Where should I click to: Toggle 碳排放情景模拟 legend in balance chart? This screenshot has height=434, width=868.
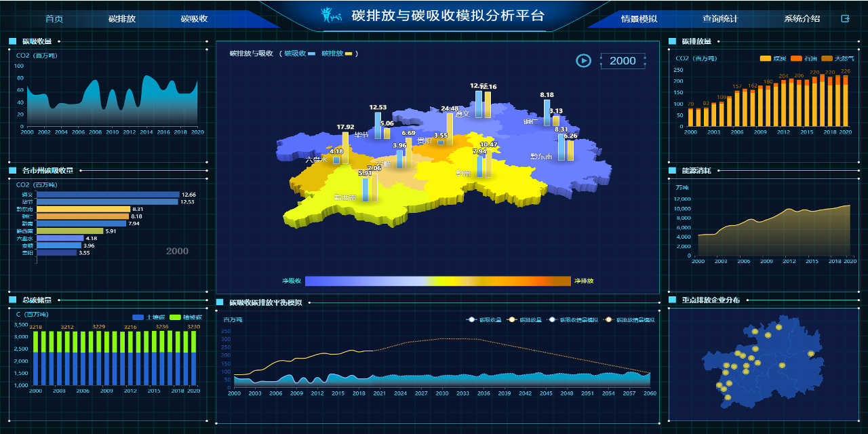pyautogui.click(x=629, y=320)
